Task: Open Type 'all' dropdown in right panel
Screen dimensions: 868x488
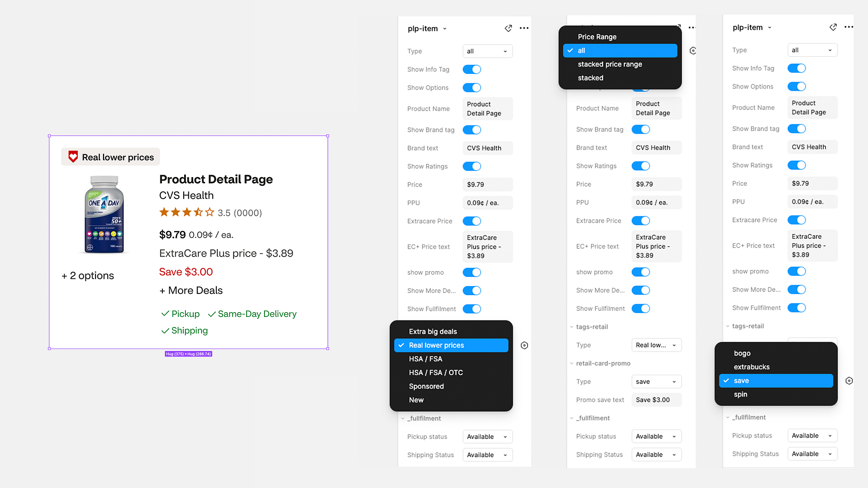Action: [812, 50]
